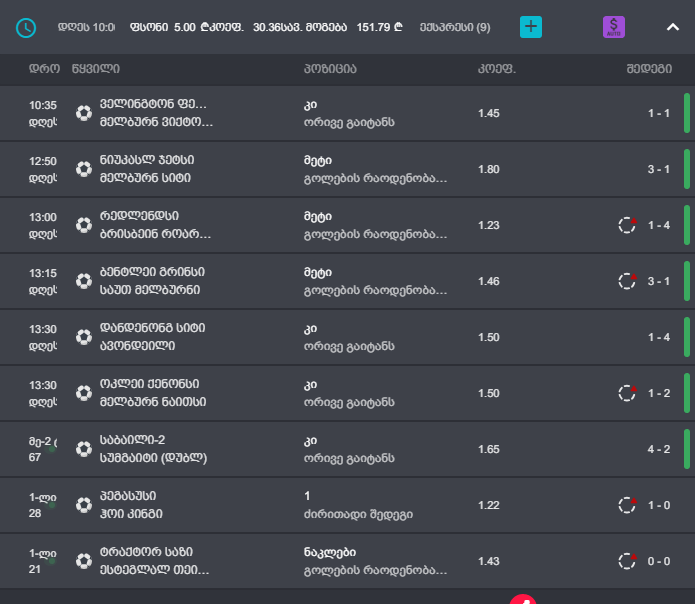Image resolution: width=695 pixels, height=604 pixels.
Task: Click team name ბრისბეინ როარ…
Action: click(156, 234)
